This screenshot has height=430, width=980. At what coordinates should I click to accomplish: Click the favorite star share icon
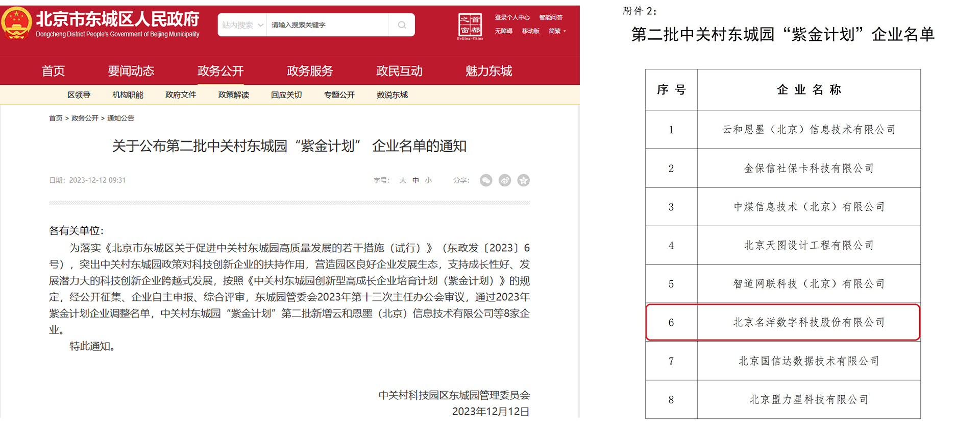point(524,180)
